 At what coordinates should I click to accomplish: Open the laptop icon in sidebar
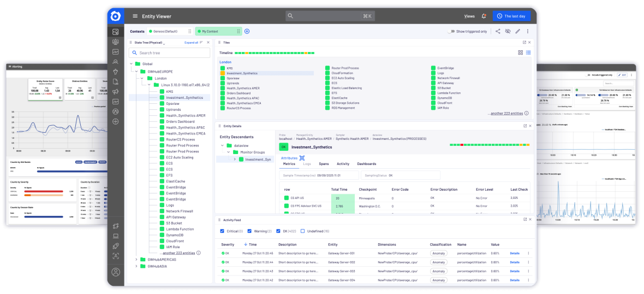coord(116,236)
